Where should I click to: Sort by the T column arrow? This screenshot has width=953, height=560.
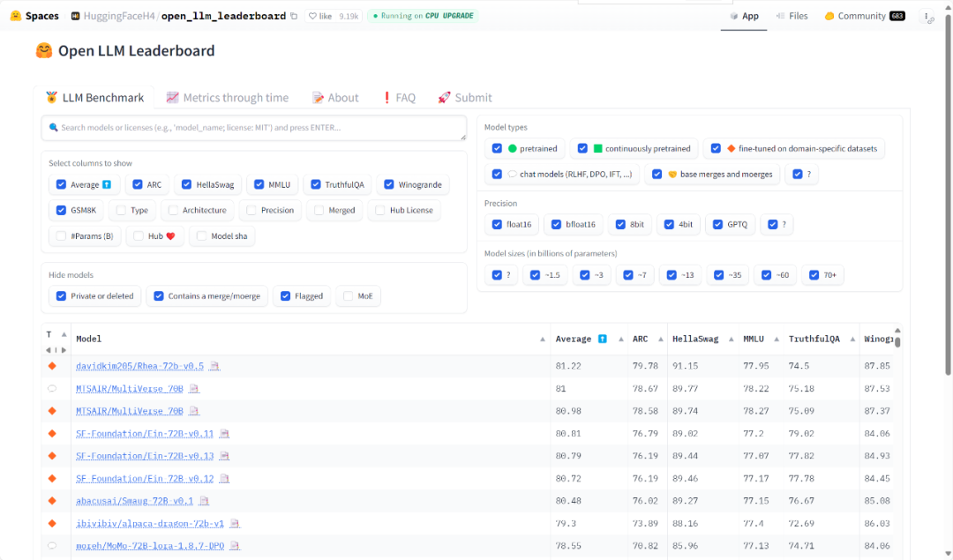[x=64, y=334]
